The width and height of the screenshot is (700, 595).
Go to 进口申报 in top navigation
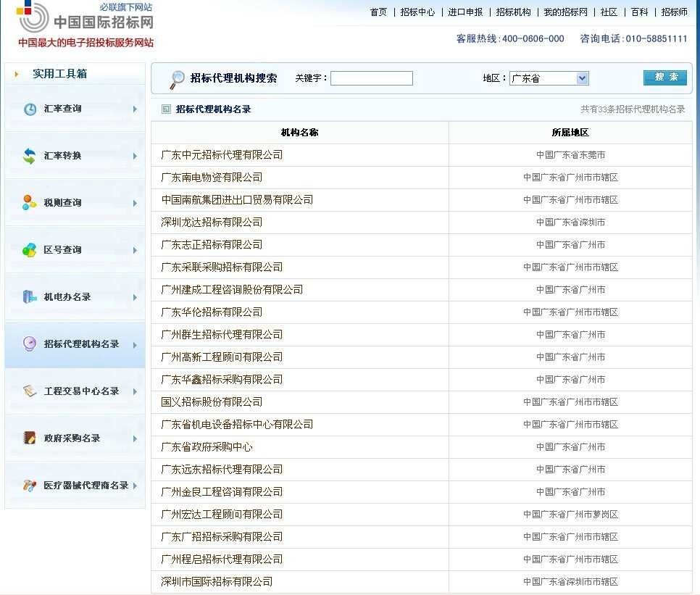465,12
